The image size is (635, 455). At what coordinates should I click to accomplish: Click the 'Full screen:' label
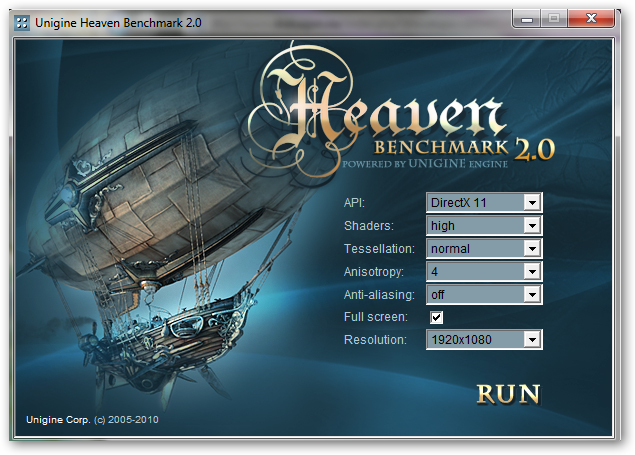click(x=375, y=317)
